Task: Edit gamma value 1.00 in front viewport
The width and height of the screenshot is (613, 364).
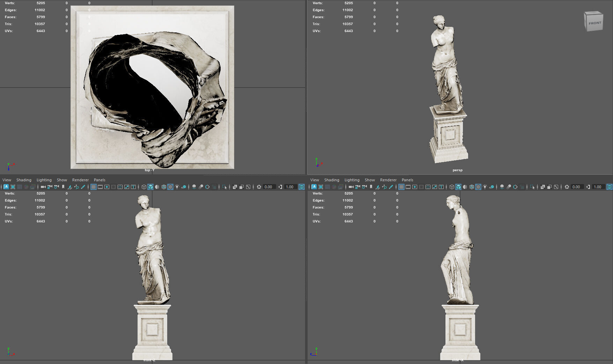Action: [290, 187]
